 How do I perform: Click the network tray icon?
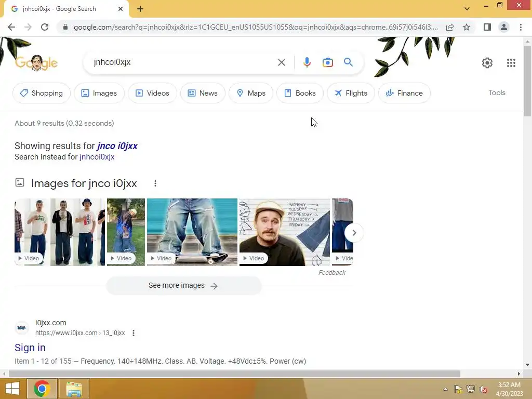[471, 389]
